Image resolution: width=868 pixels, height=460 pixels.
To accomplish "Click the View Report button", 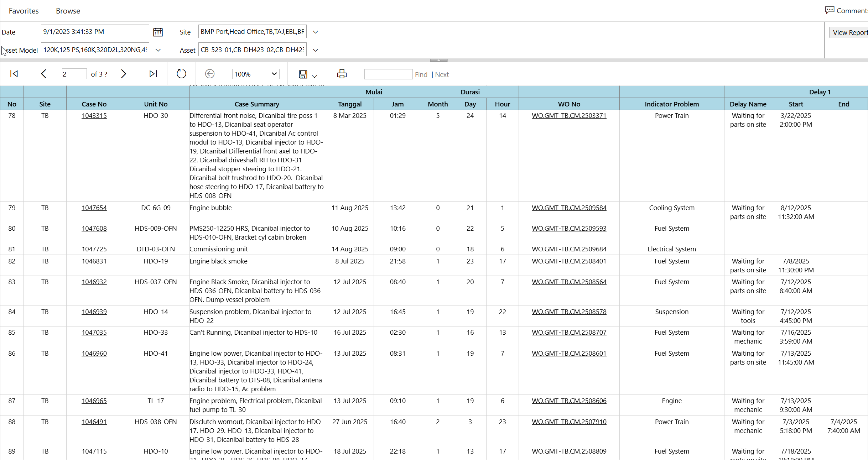I will 849,32.
